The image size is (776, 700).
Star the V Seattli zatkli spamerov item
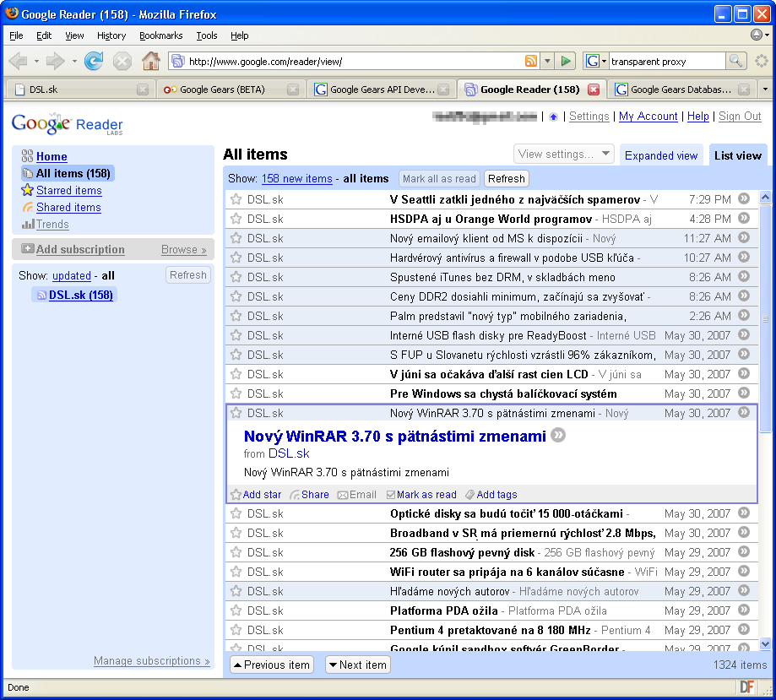point(236,199)
